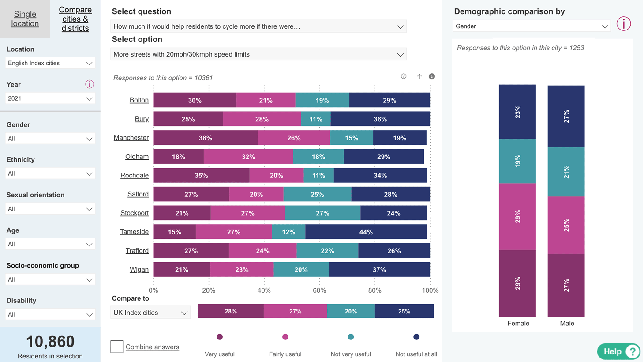Click the info icon beside Year

coord(89,84)
